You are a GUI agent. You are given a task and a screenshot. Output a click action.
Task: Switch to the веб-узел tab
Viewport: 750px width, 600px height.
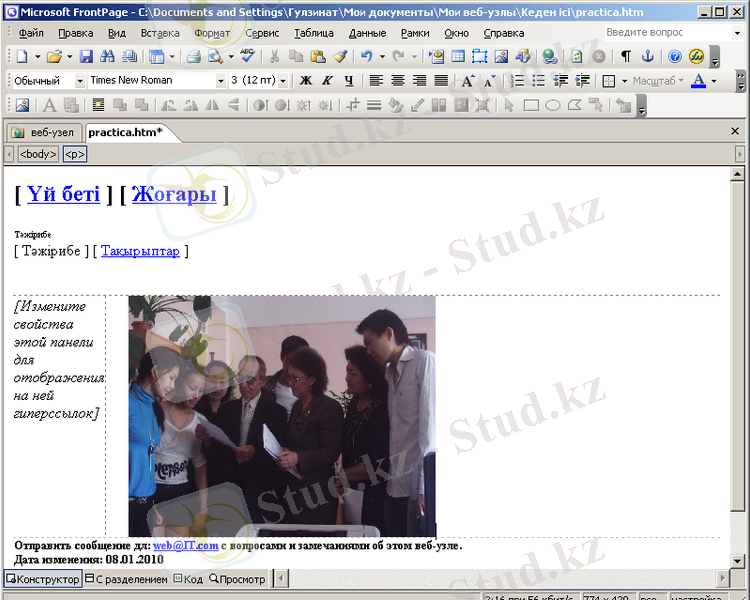coord(44,132)
